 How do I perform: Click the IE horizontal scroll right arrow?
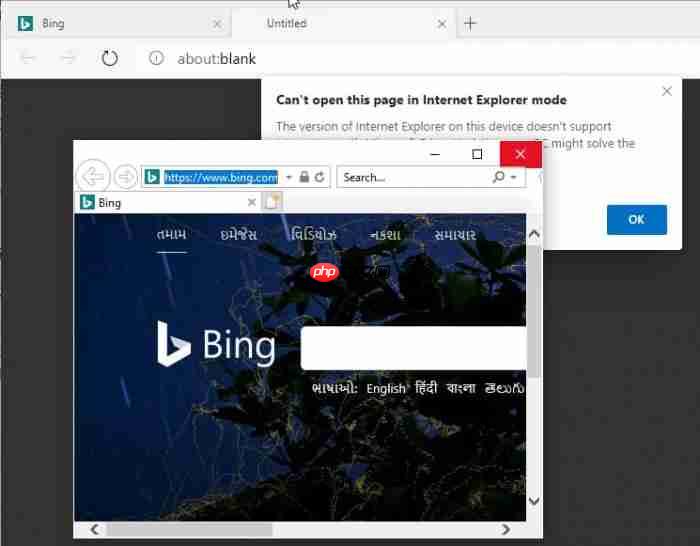click(x=505, y=529)
